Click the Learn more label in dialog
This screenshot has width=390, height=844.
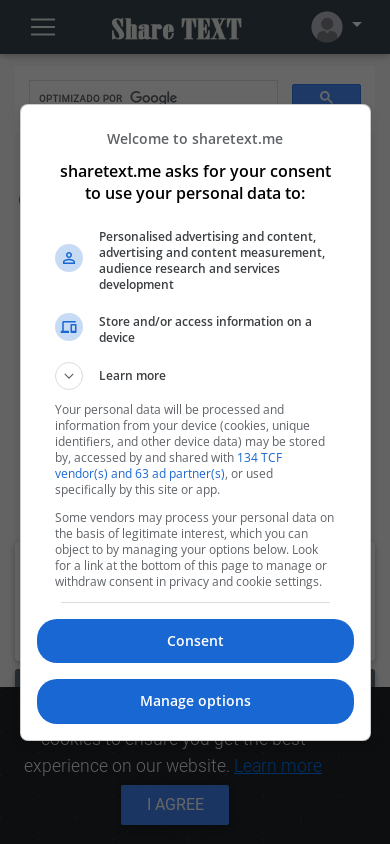[x=132, y=376]
